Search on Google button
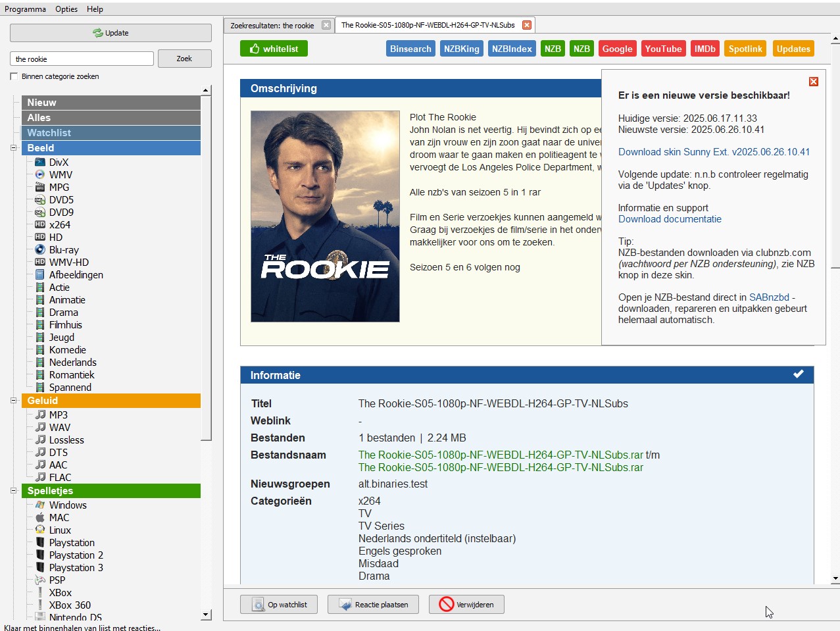The height and width of the screenshot is (631, 840). coord(617,49)
